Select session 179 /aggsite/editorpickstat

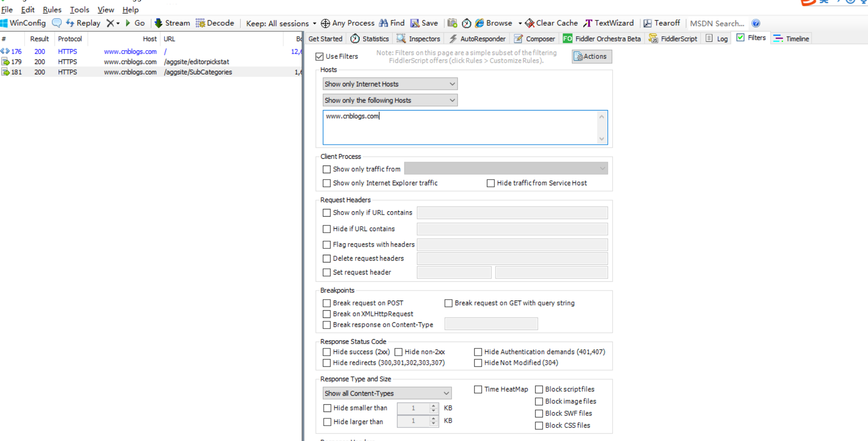click(151, 62)
